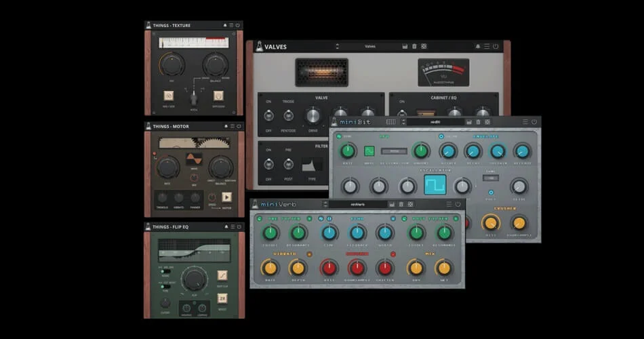Click the first green knob in miniBit LFO section
Viewport: 644px width, 339px height.
(348, 151)
